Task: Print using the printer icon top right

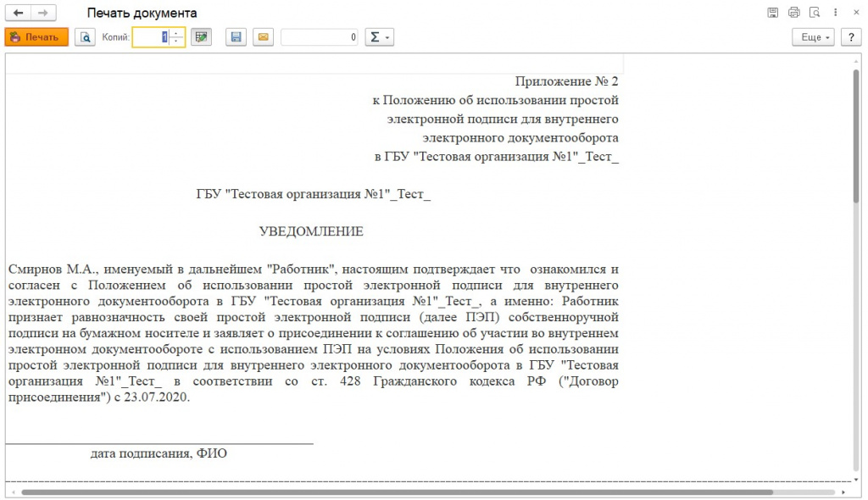Action: (x=794, y=12)
